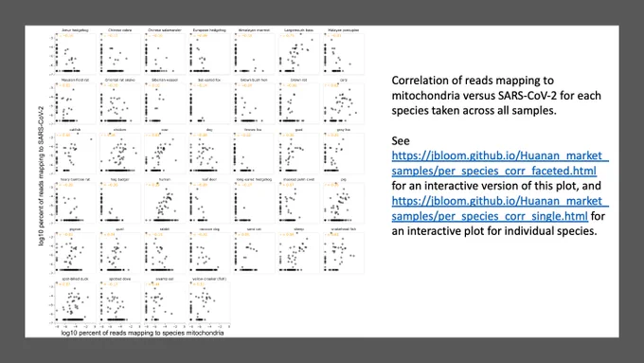Select the Chinese salamander scatter panel

pos(165,53)
